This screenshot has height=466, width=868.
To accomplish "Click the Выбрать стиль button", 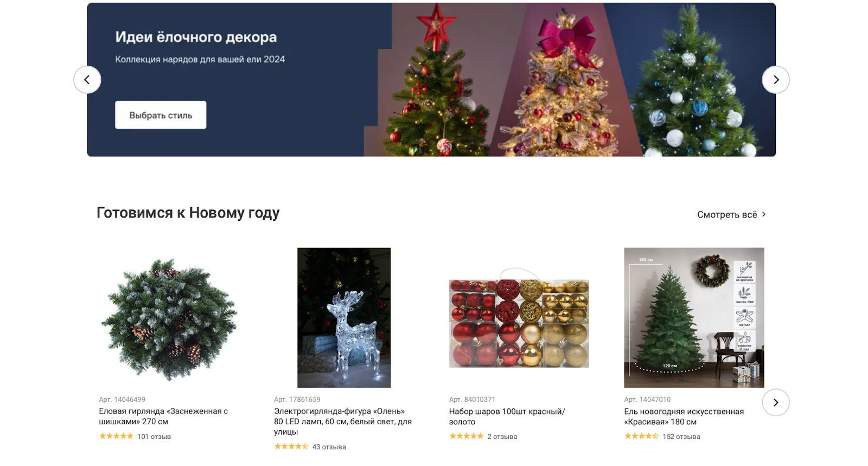I will (x=161, y=115).
